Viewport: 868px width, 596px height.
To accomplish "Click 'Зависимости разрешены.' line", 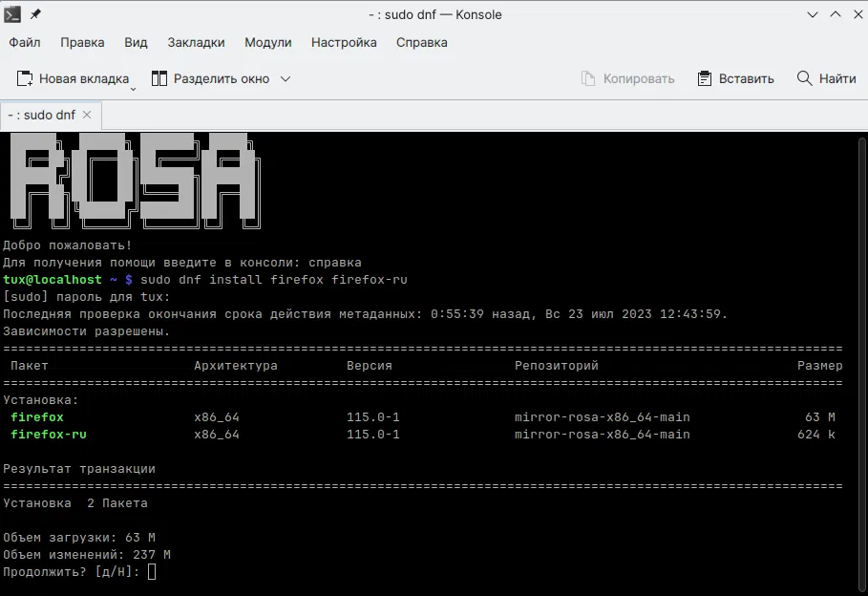I will click(86, 331).
